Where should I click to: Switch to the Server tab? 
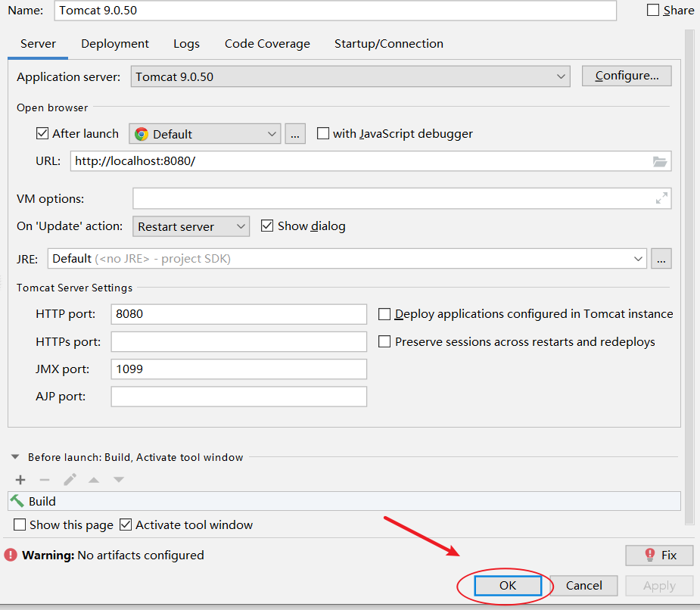click(x=38, y=44)
